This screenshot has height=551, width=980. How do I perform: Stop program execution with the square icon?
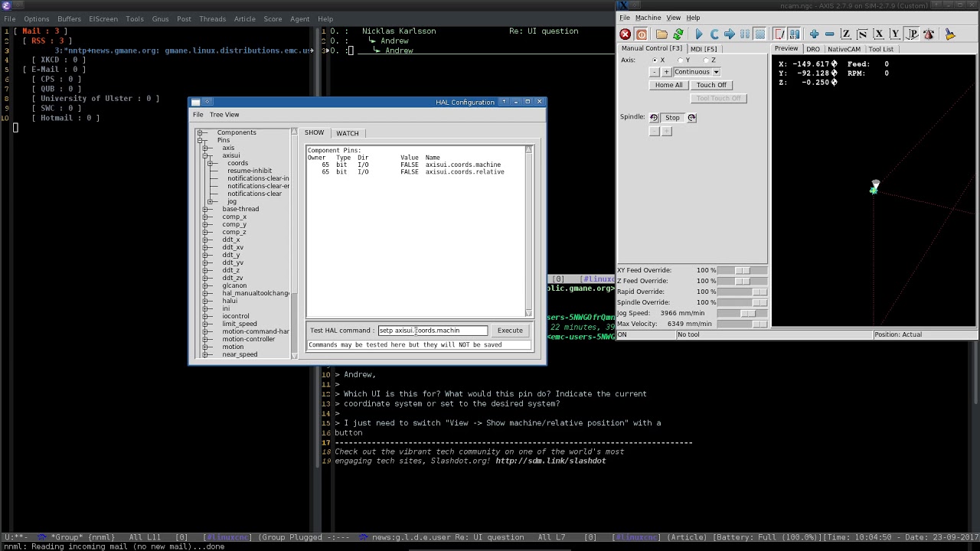(x=759, y=34)
